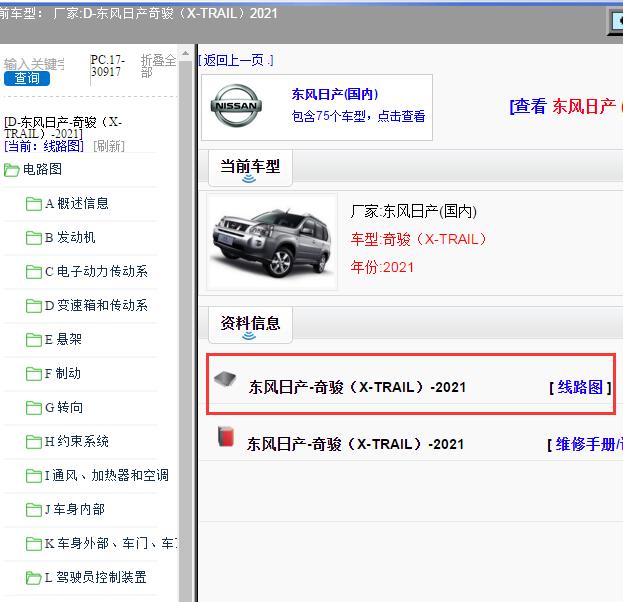
Task: Click folder icon for B 发动机
Action: point(34,238)
